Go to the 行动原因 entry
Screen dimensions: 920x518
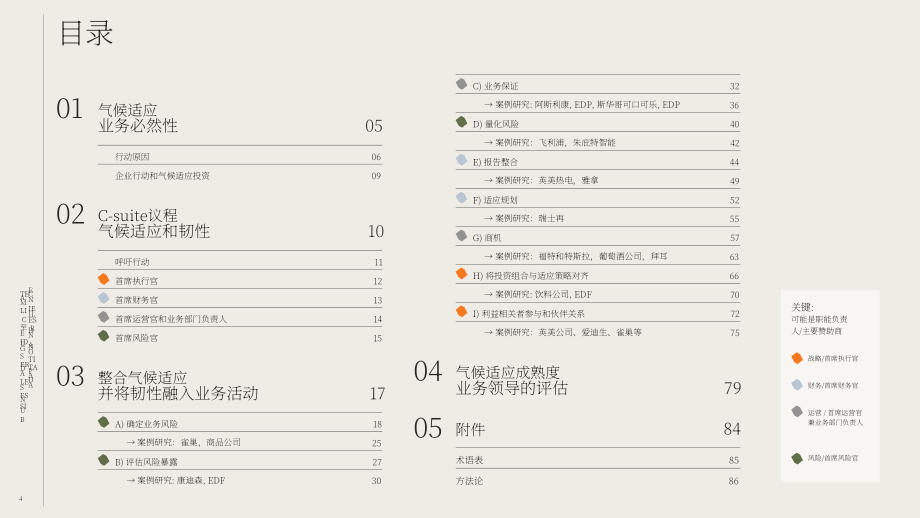pos(132,157)
